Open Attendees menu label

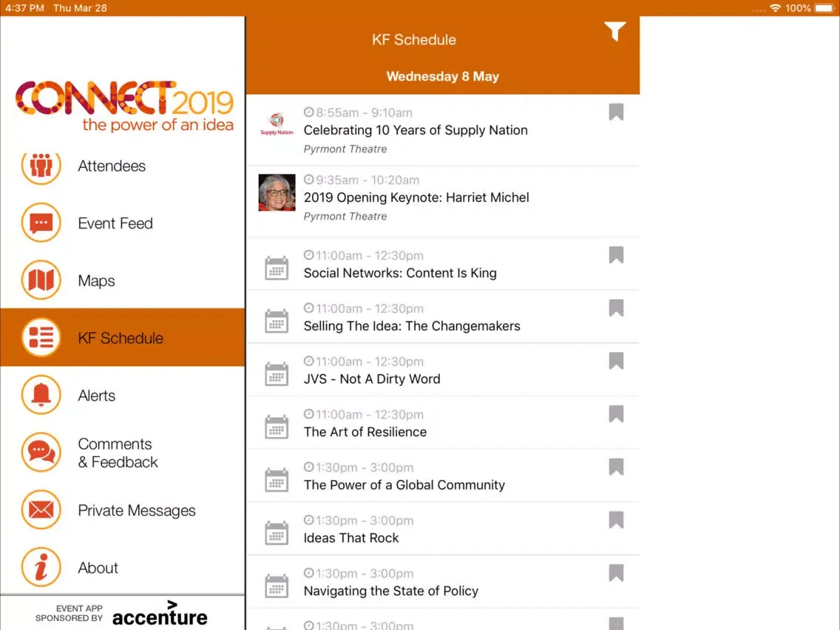pos(112,166)
